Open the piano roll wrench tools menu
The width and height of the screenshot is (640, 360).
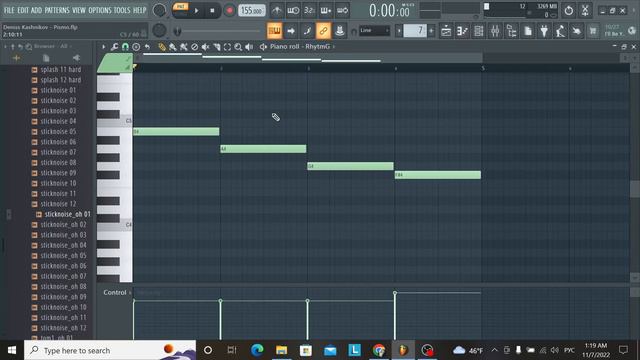(x=114, y=47)
